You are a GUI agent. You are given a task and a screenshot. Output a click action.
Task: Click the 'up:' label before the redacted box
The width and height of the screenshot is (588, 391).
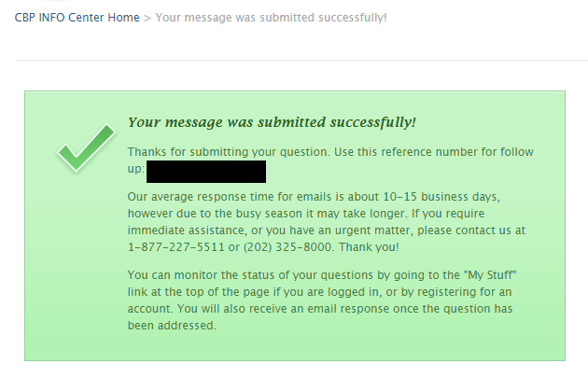(135, 169)
